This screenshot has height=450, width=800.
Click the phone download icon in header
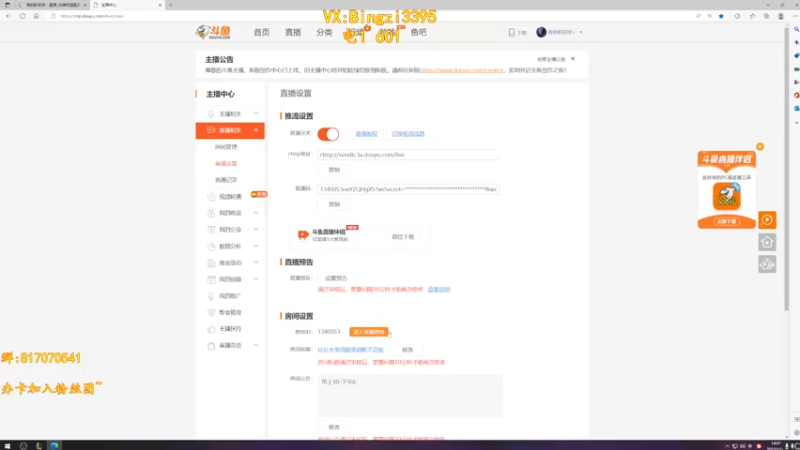coord(511,32)
